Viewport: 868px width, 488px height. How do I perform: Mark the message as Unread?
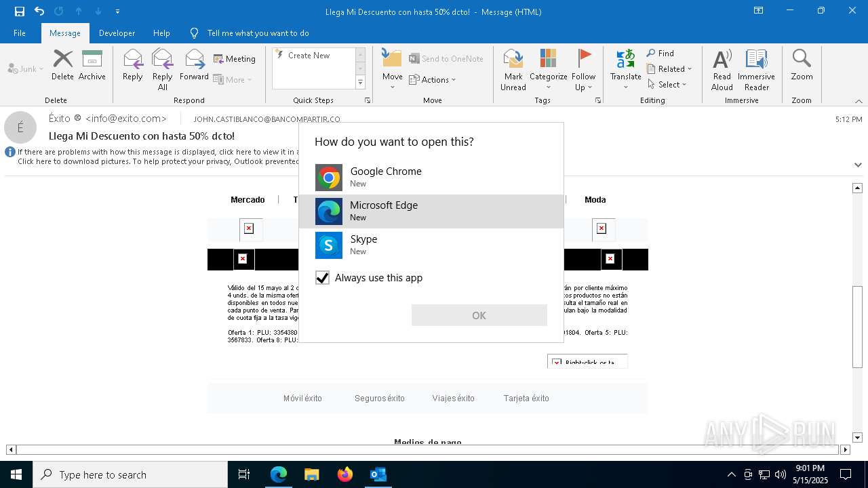pyautogui.click(x=513, y=69)
